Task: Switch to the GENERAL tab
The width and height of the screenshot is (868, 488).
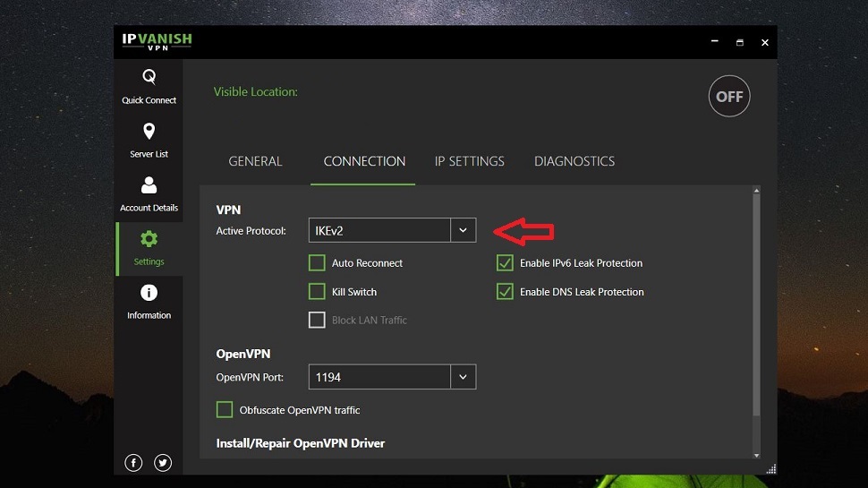Action: [255, 161]
